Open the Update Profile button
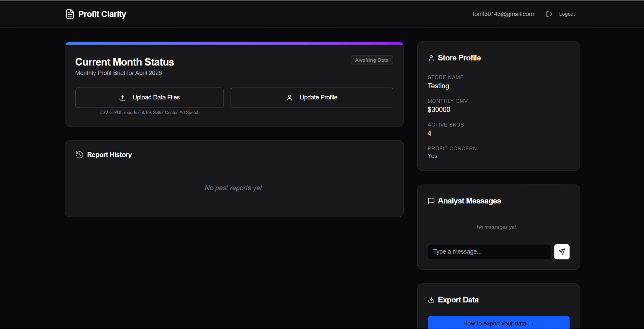 [312, 98]
